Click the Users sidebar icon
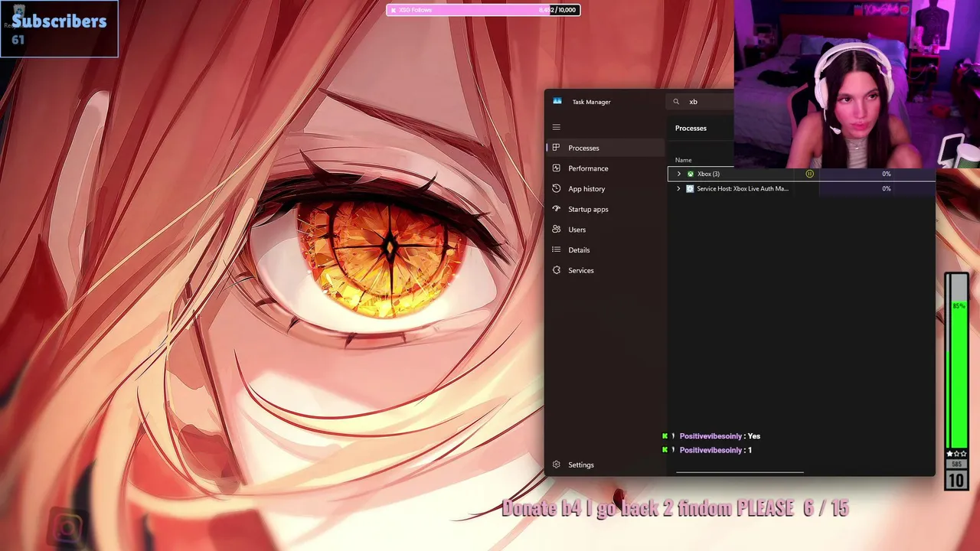This screenshot has height=551, width=980. coord(557,230)
